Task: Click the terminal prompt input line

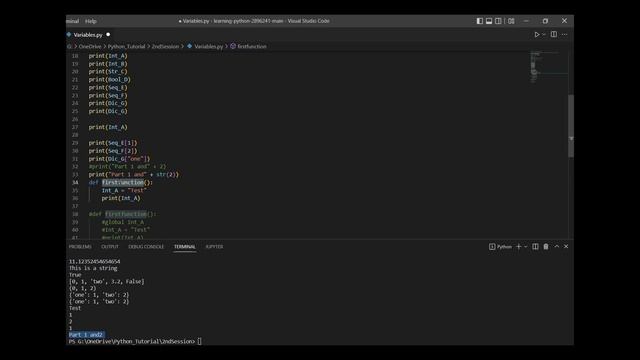Action: (x=135, y=341)
